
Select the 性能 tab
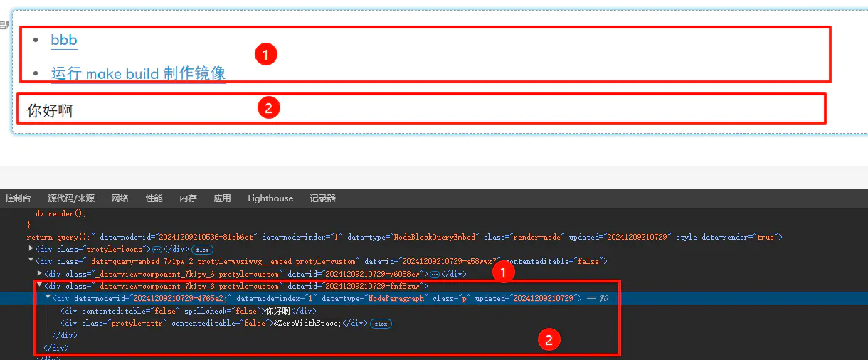[154, 198]
